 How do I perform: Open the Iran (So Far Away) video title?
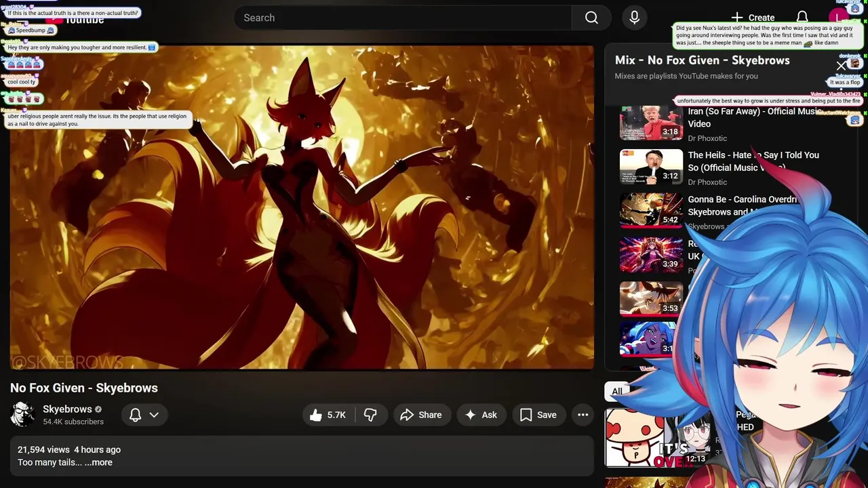pos(754,117)
